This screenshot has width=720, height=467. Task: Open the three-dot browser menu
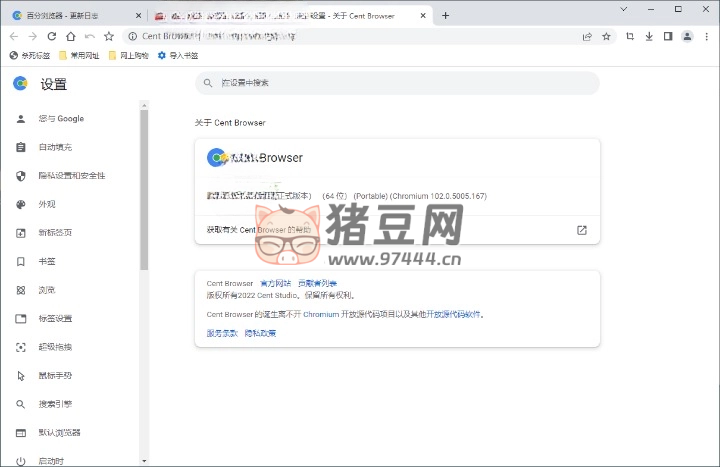(x=707, y=36)
